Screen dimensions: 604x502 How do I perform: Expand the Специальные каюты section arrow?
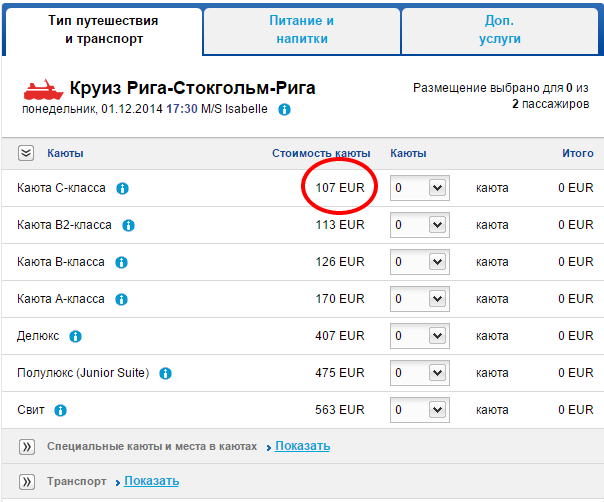tap(26, 446)
